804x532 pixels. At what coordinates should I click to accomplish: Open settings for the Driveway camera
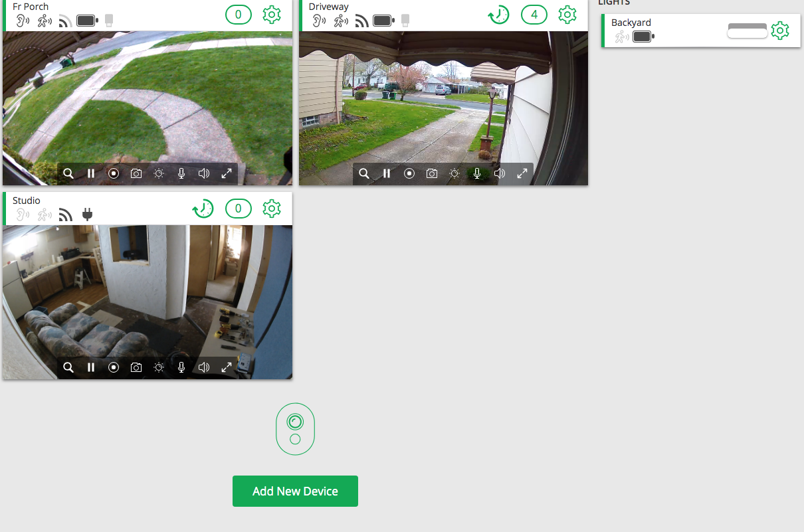tap(567, 14)
